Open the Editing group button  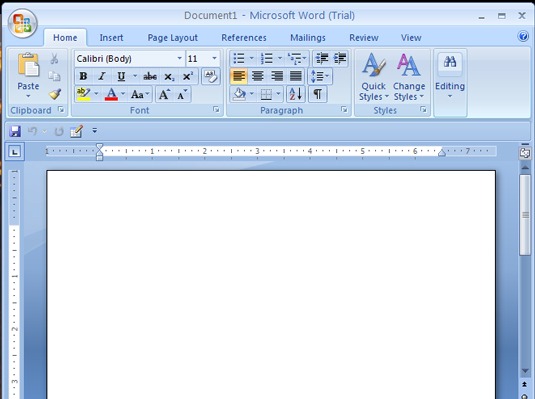coord(450,76)
